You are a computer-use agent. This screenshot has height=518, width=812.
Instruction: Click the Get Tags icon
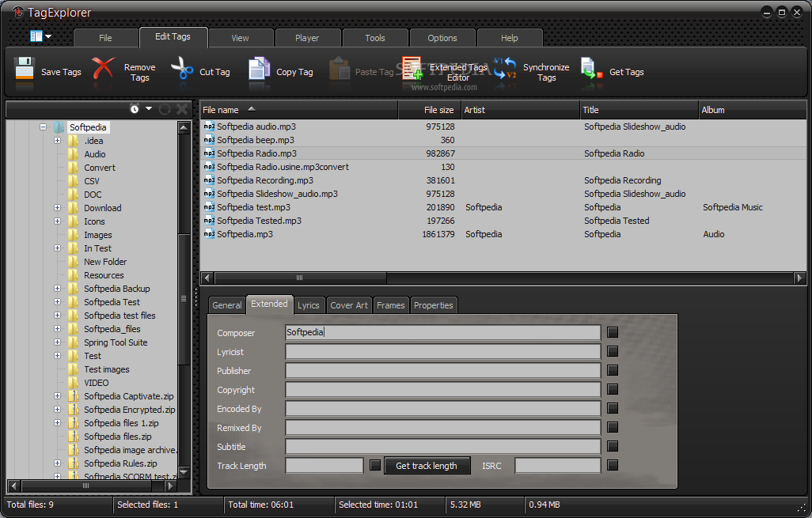click(x=592, y=69)
